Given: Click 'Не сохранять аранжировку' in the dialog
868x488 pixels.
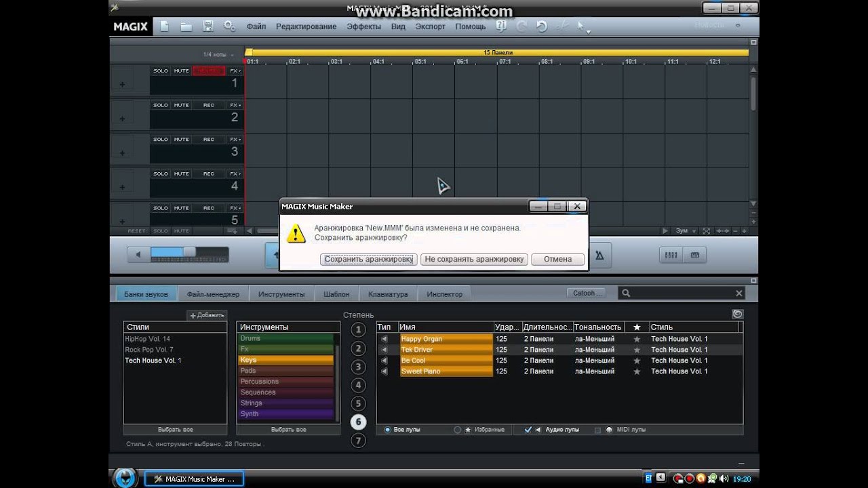Looking at the screenshot, I should [x=474, y=259].
